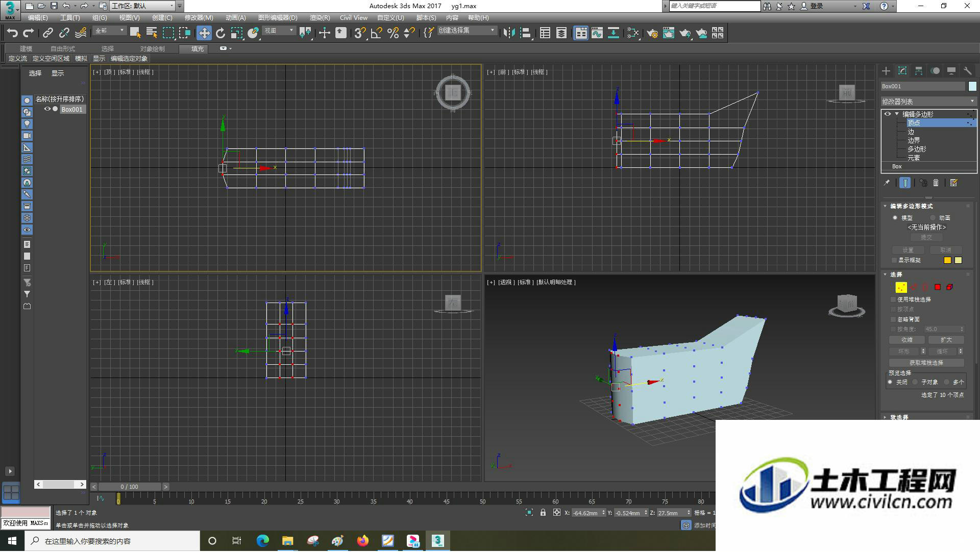980x552 pixels.
Task: Enable the 忽略背面 checkbox
Action: 893,319
